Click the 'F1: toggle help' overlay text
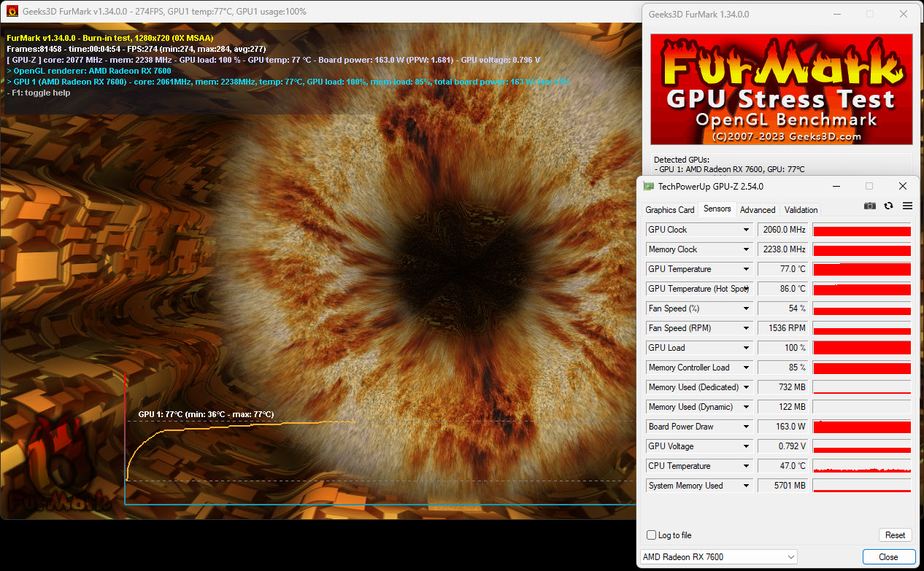This screenshot has width=924, height=571. (38, 93)
